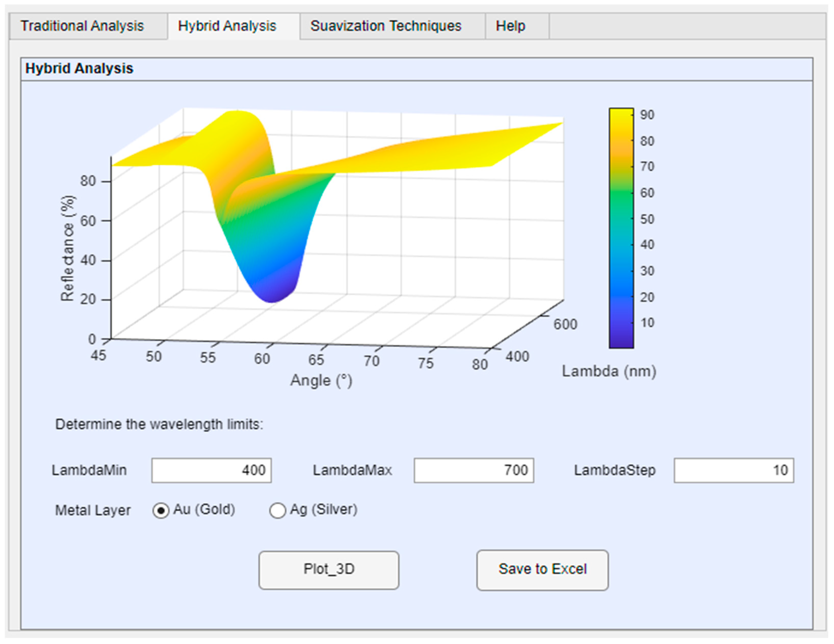Image resolution: width=834 pixels, height=644 pixels.
Task: Open the Help tab
Action: click(x=510, y=26)
